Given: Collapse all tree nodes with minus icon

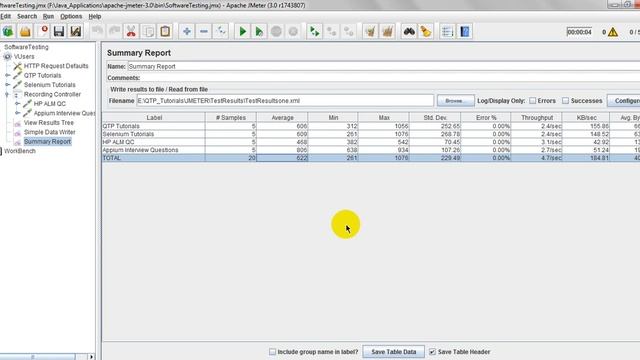Looking at the screenshot, I should pos(204,31).
